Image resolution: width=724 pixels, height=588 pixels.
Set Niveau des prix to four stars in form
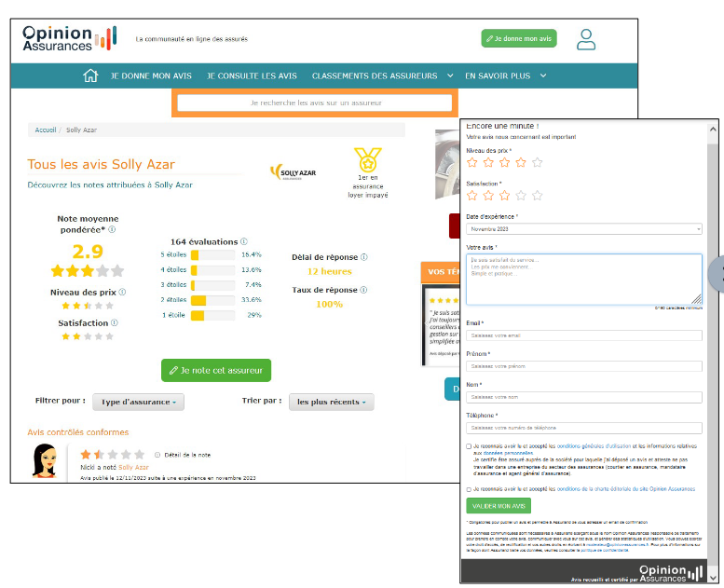520,162
